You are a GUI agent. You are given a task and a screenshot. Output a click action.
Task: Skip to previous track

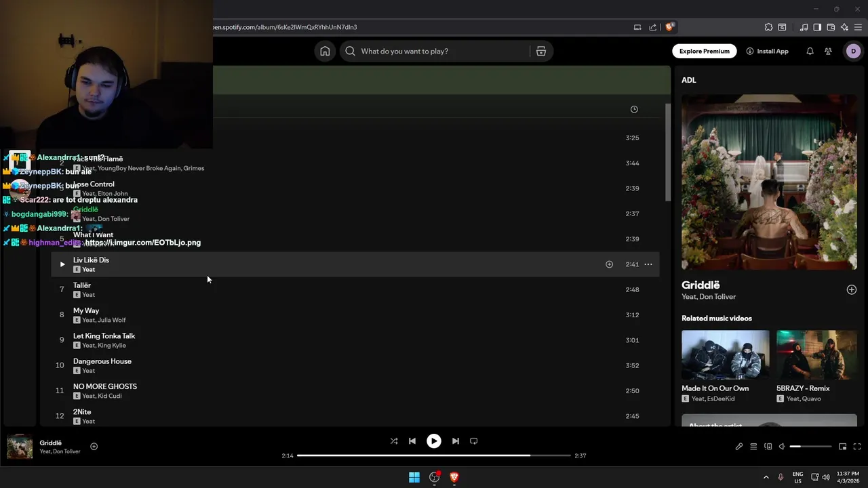[x=412, y=441]
